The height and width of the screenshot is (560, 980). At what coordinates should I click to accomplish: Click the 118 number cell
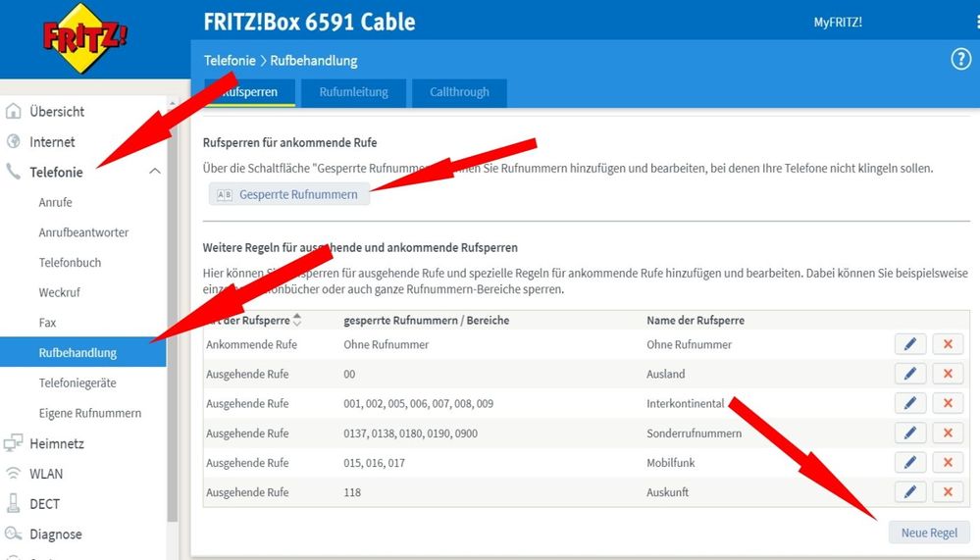point(352,492)
